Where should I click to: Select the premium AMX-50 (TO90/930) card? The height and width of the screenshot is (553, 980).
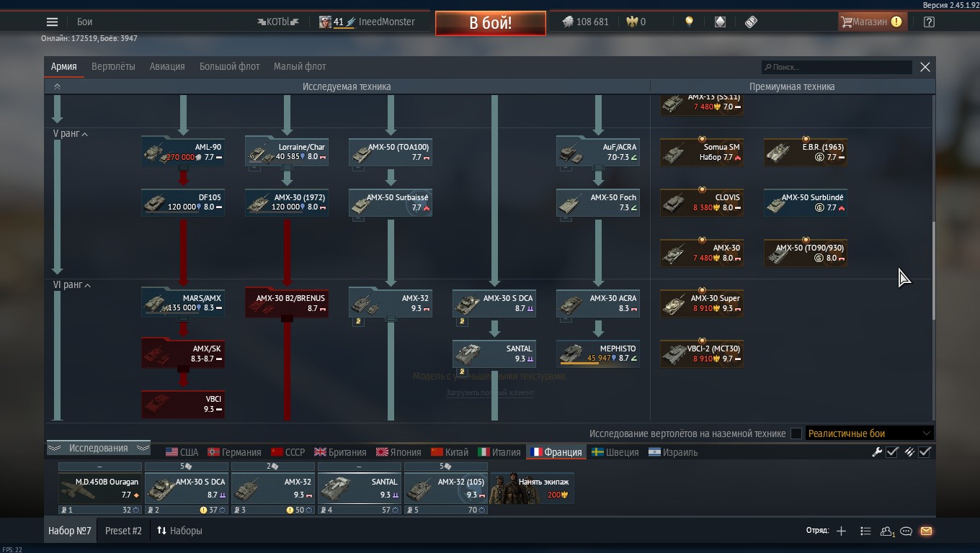coord(806,253)
